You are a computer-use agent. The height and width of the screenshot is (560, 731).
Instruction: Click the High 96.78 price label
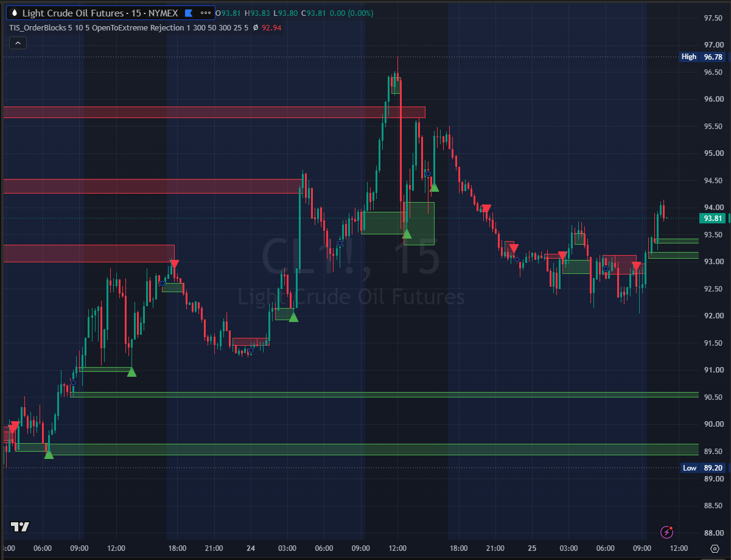tap(702, 57)
